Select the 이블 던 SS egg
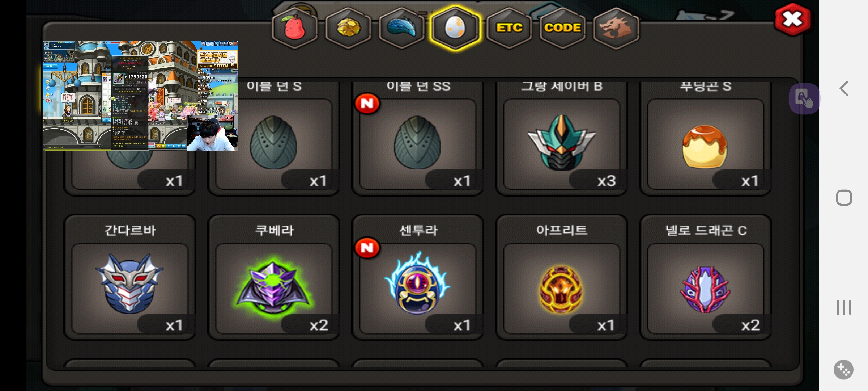 (417, 138)
